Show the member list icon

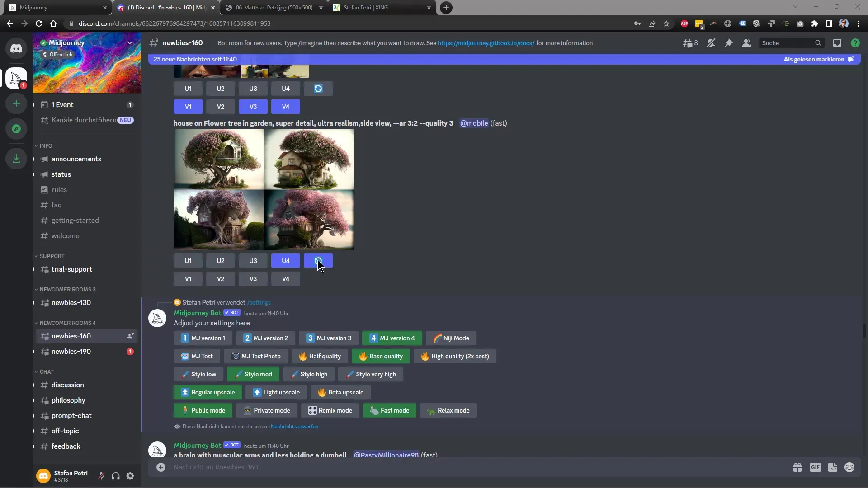pyautogui.click(x=747, y=43)
